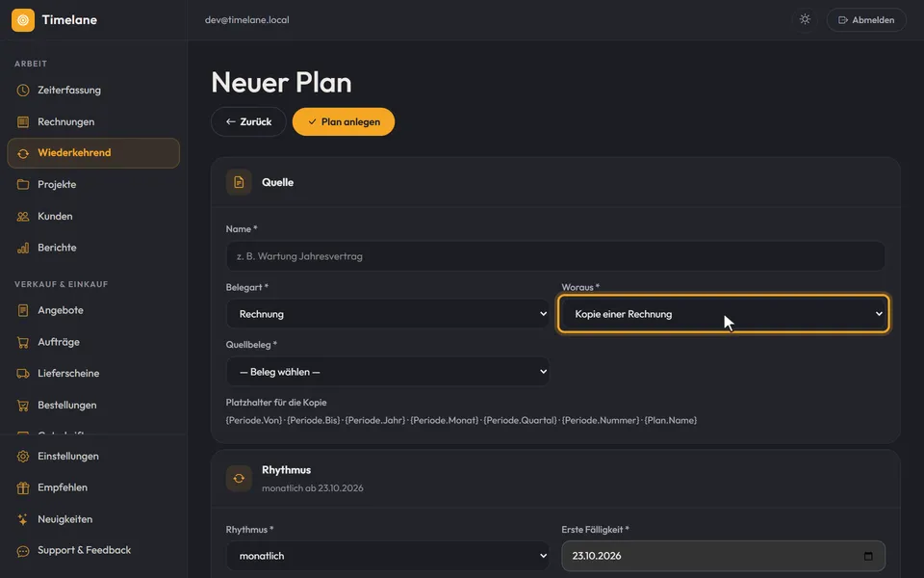Open Angebote page link
This screenshot has height=578, width=924.
93,310
